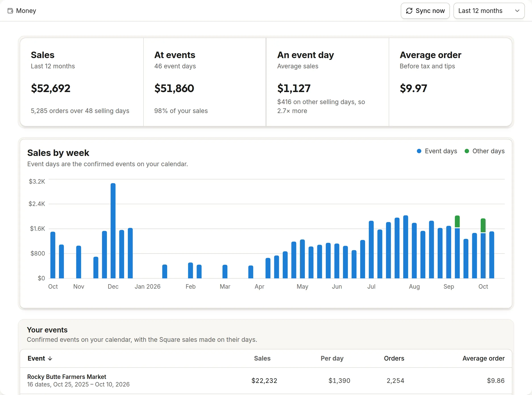Click 5,285 orders over 48 selling days
This screenshot has height=395, width=532.
(x=80, y=111)
